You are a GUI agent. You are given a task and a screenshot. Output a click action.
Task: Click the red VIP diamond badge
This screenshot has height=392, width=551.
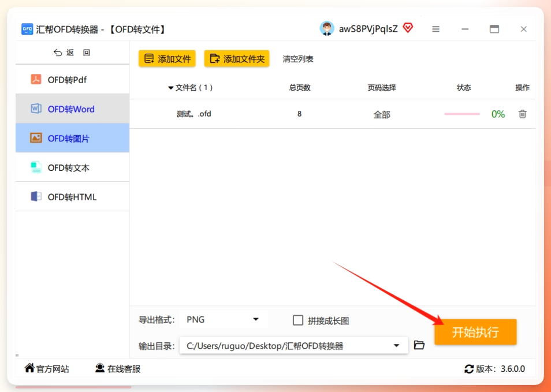(x=408, y=28)
